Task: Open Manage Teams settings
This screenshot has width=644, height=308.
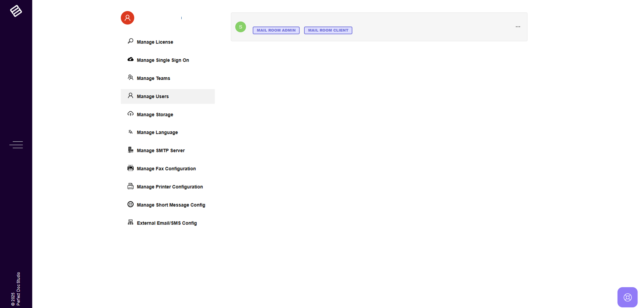Action: pyautogui.click(x=153, y=78)
